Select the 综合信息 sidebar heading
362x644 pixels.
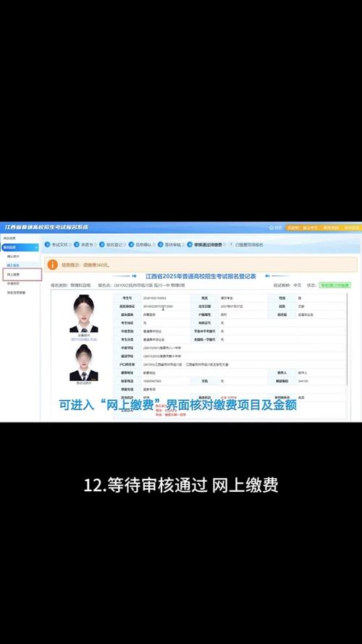[x=9, y=238]
